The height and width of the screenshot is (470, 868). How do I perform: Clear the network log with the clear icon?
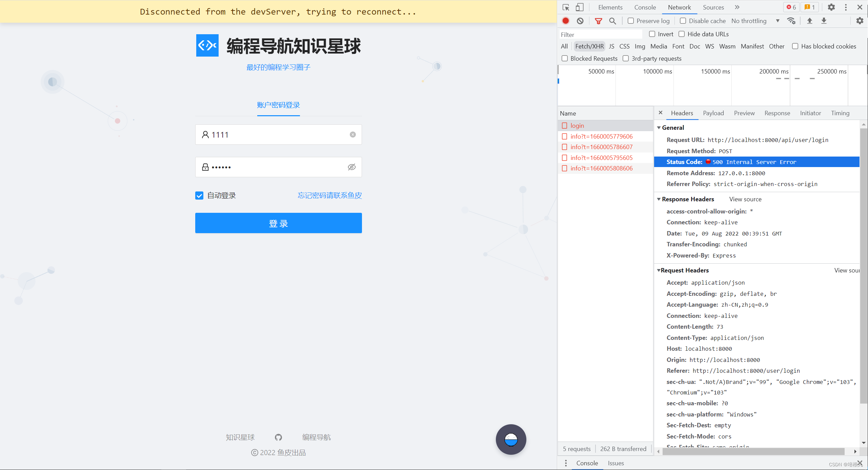tap(580, 21)
